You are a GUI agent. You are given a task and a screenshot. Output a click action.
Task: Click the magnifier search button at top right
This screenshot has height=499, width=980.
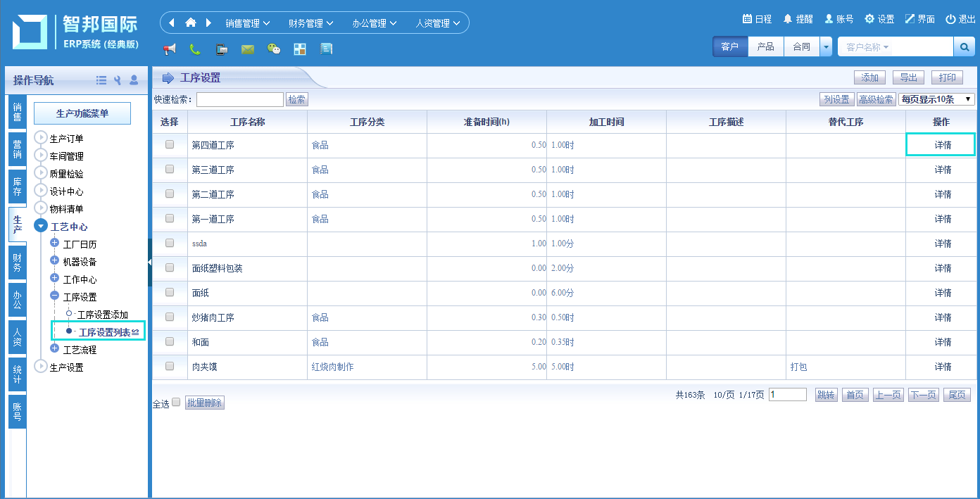(964, 47)
